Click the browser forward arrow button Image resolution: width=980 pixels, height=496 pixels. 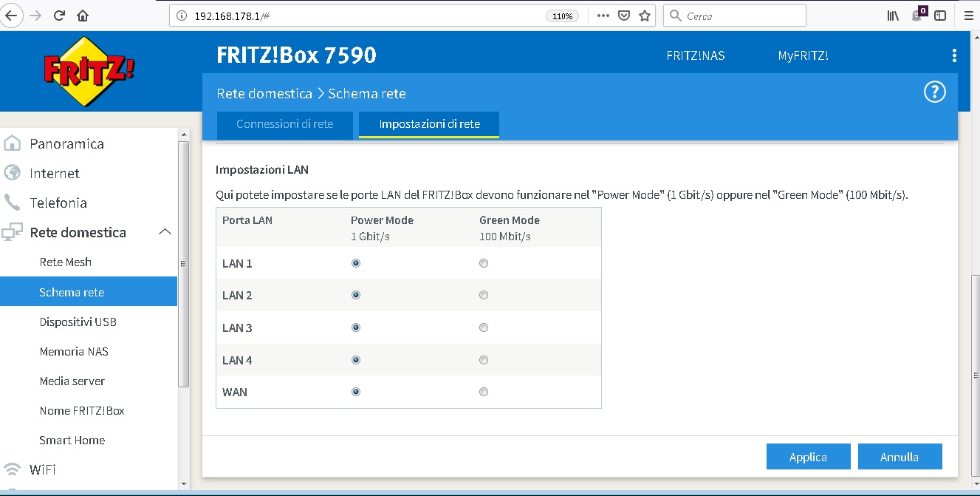coord(35,16)
